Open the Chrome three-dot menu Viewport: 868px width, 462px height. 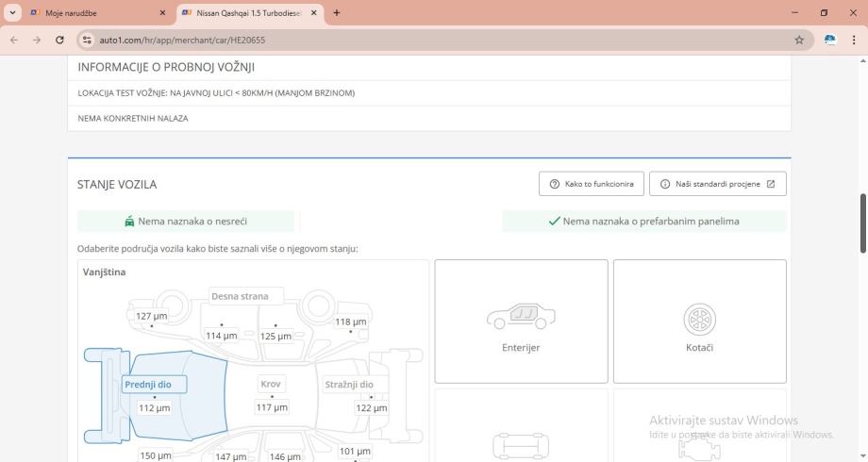tap(854, 40)
